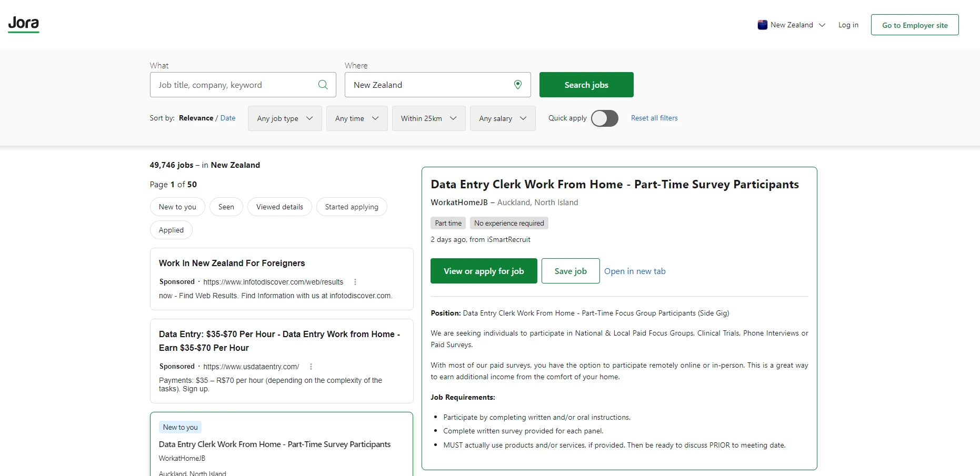Select the New to you filter chip
This screenshot has height=476, width=980.
pyautogui.click(x=177, y=207)
